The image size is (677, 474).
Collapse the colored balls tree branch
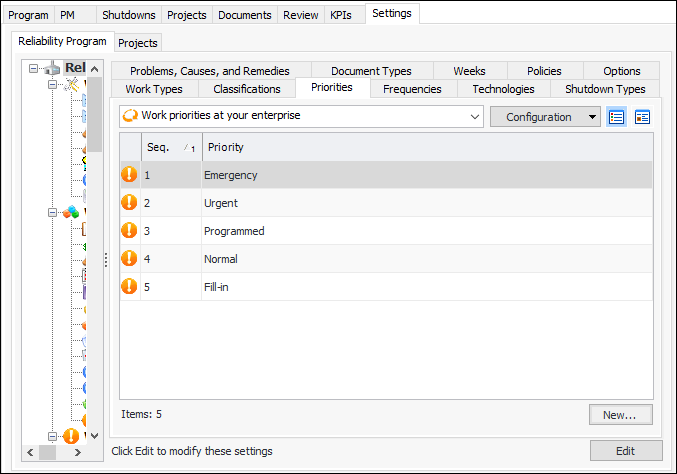[x=51, y=212]
